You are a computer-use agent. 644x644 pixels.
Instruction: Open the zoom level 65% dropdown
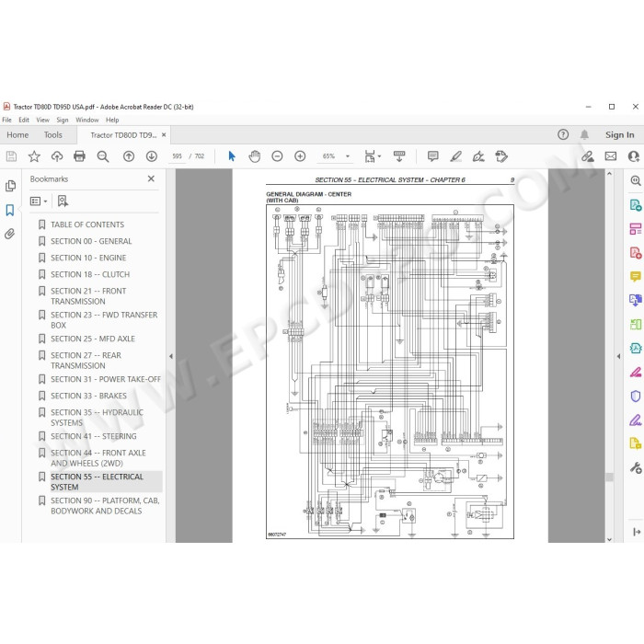pyautogui.click(x=348, y=156)
